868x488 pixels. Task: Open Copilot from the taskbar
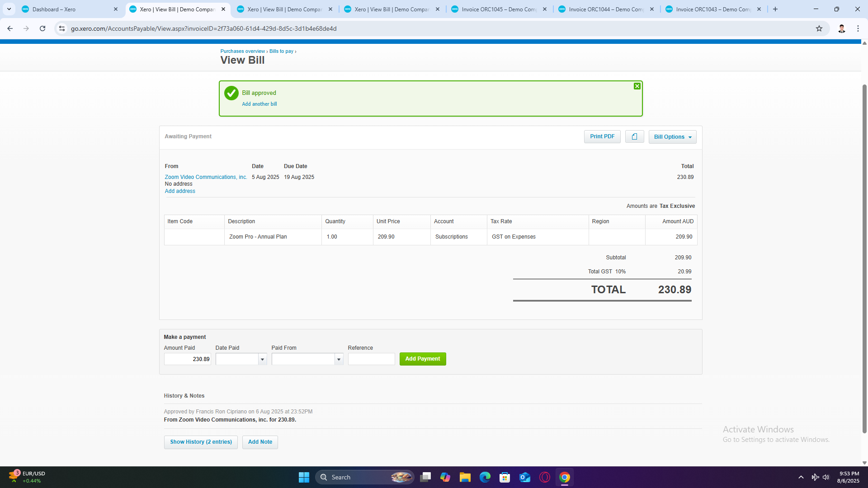click(445, 477)
